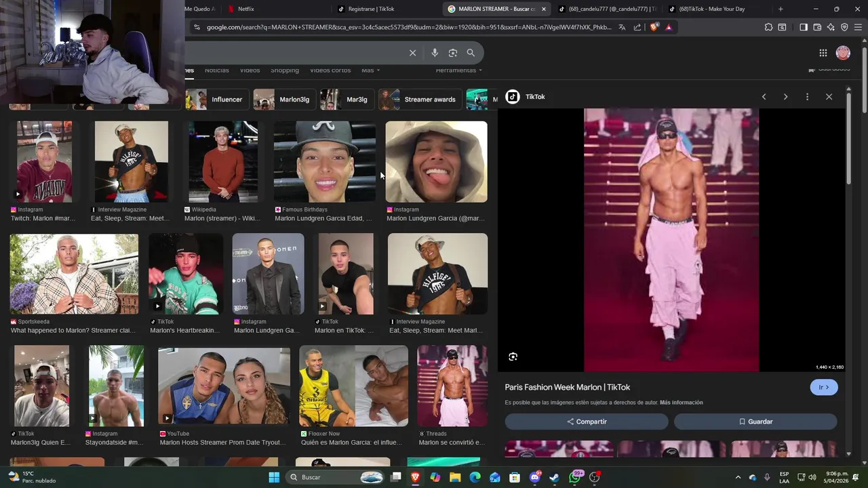Translate this page icon in address bar
The height and width of the screenshot is (488, 868).
click(622, 27)
